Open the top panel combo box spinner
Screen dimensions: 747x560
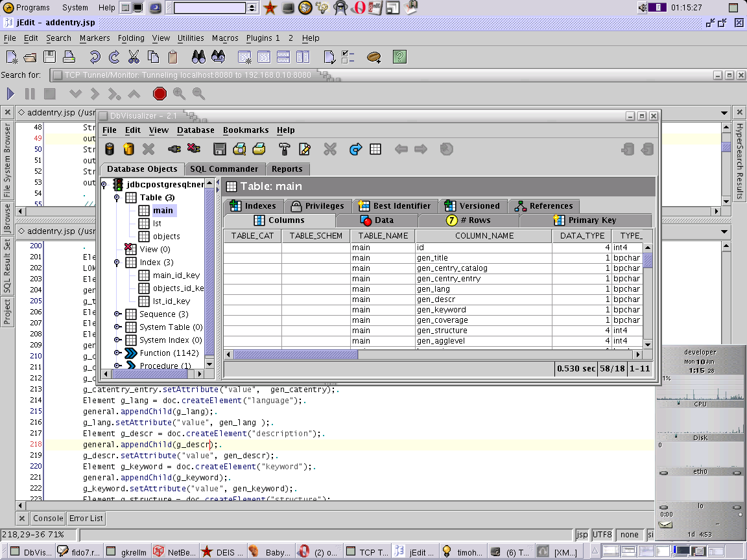(x=252, y=8)
